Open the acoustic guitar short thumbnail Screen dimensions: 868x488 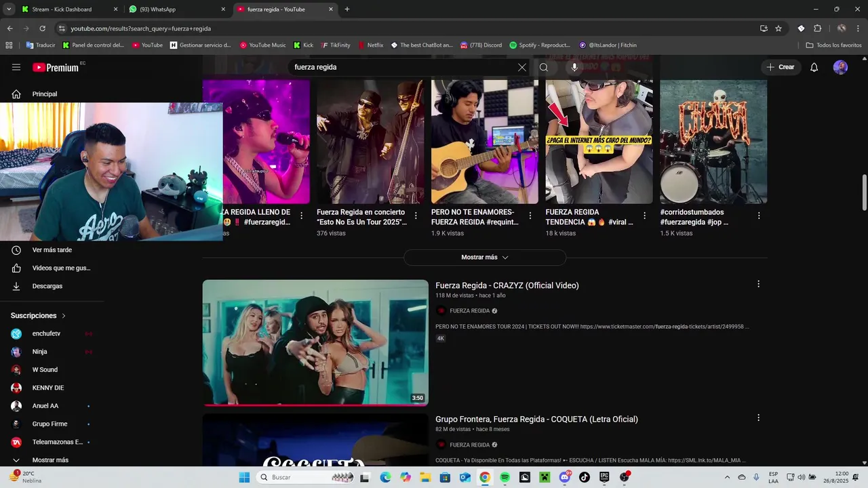pos(485,142)
